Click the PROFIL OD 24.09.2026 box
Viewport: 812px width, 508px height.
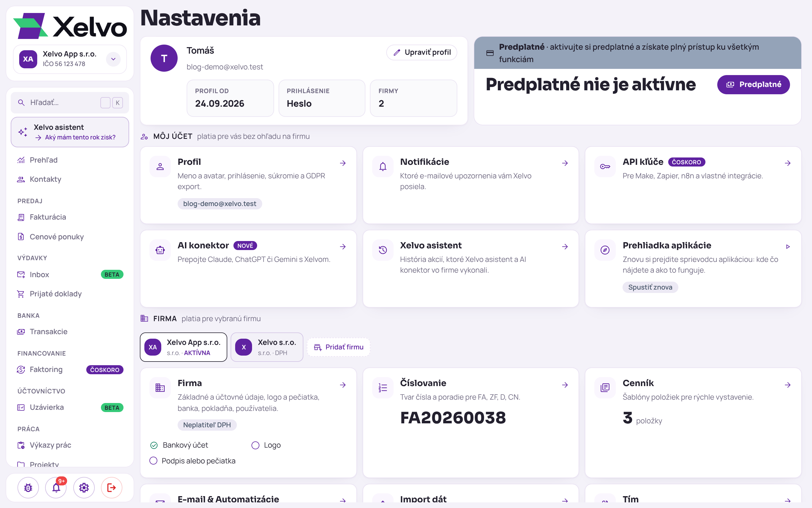pos(230,98)
